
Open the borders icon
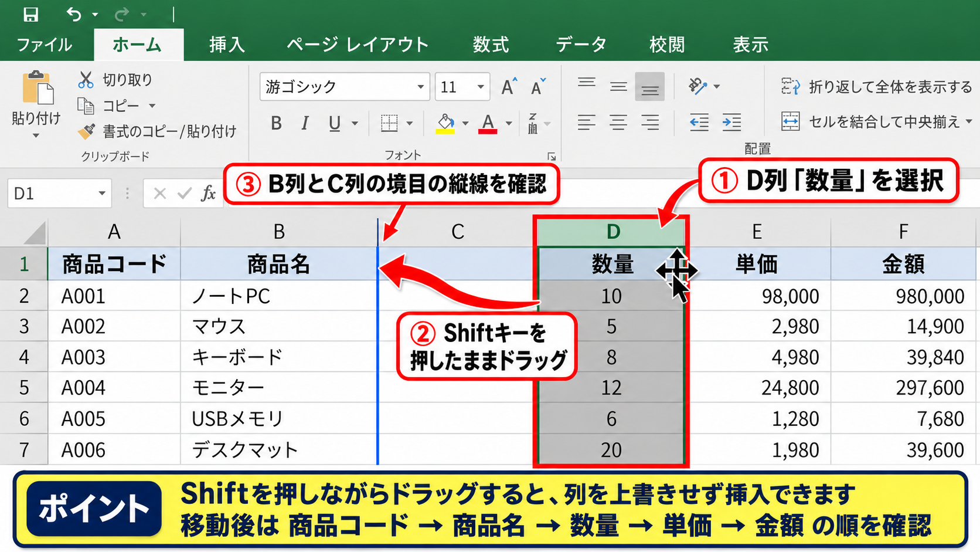(389, 123)
